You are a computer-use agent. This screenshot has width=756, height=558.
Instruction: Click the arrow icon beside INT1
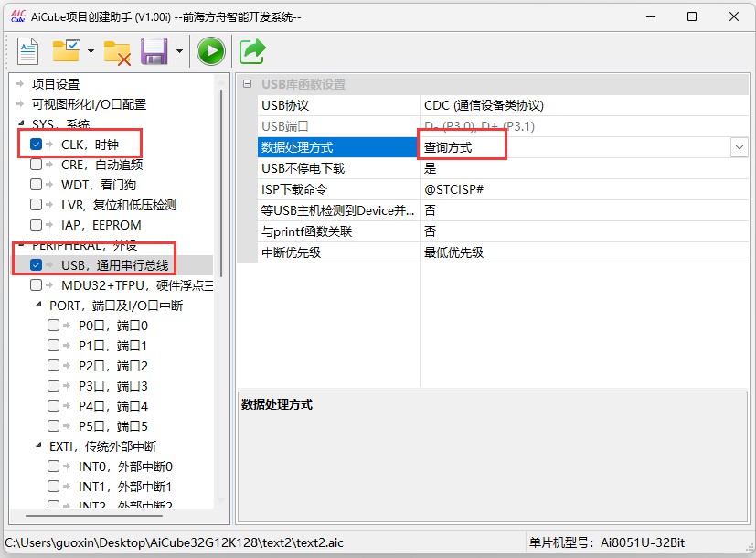pos(67,486)
